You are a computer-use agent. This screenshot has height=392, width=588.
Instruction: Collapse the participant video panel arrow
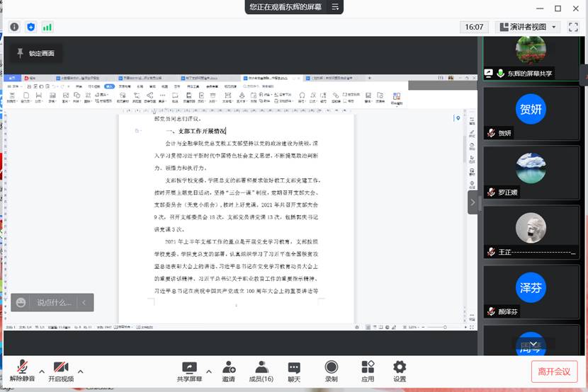473,202
